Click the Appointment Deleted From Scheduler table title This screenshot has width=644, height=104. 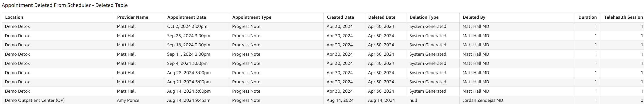64,5
